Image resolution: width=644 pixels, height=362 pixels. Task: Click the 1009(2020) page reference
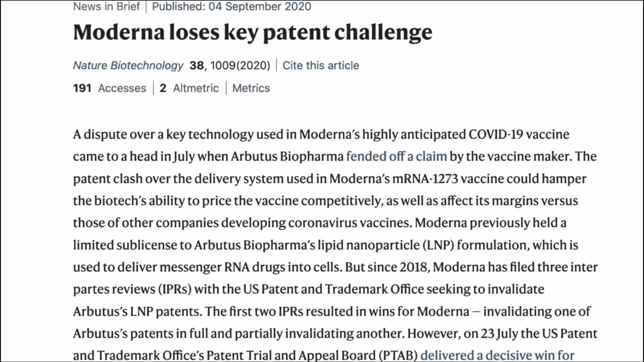click(x=240, y=65)
